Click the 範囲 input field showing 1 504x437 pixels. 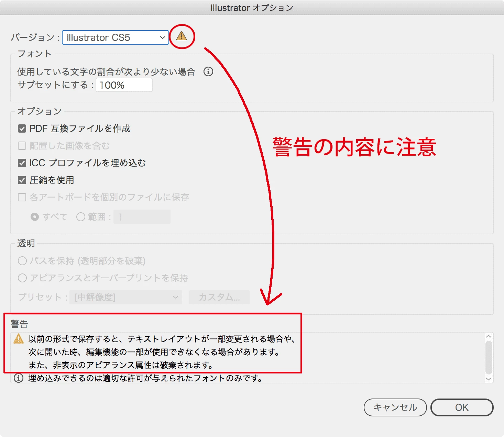[x=142, y=217]
